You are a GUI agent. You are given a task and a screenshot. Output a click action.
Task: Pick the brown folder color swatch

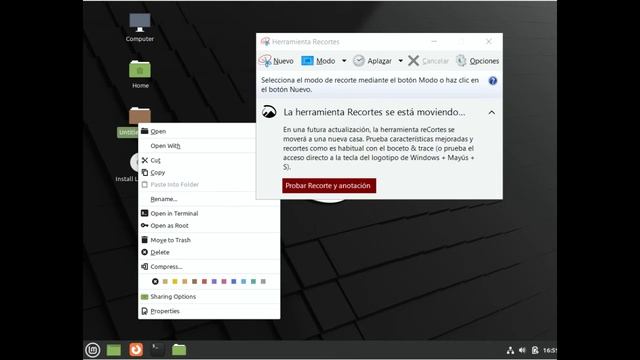(x=194, y=281)
